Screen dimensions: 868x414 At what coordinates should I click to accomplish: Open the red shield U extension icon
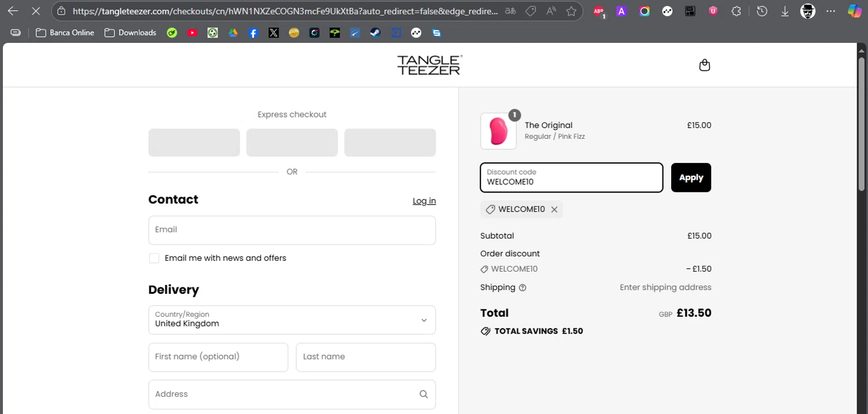click(713, 11)
